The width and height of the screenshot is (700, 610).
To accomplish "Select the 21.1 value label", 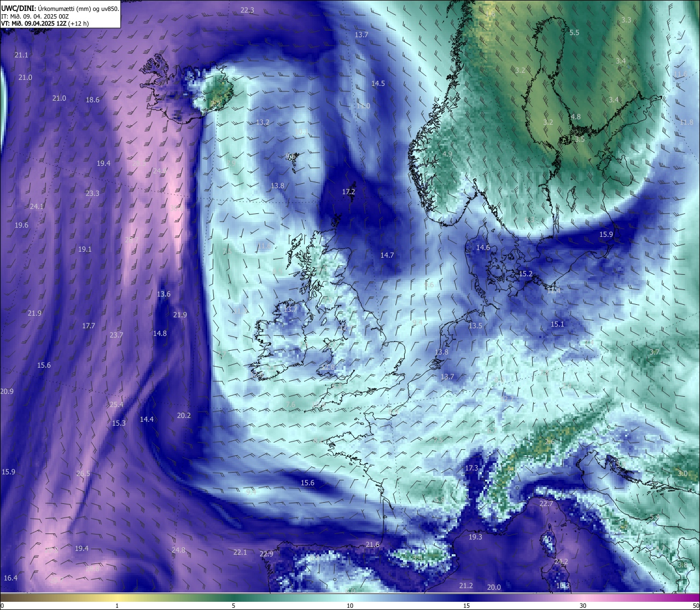I will (x=21, y=55).
